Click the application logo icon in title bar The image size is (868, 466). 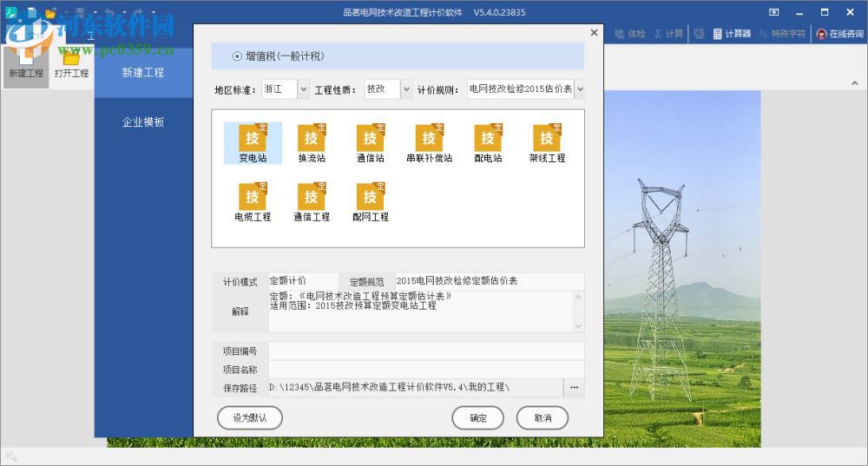click(x=10, y=11)
